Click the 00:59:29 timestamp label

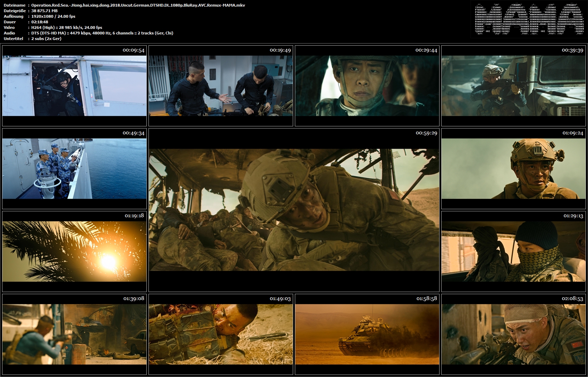(x=426, y=133)
